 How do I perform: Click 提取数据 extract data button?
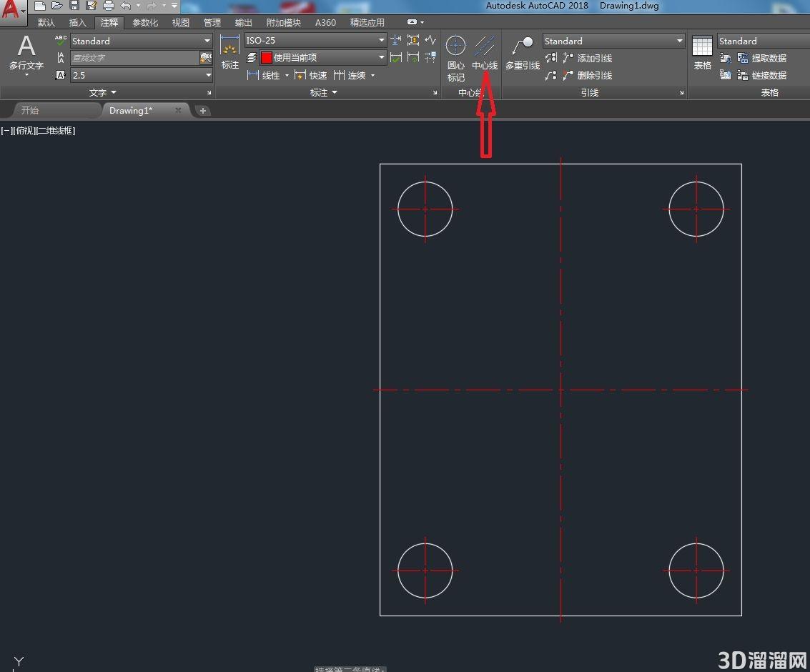point(762,58)
